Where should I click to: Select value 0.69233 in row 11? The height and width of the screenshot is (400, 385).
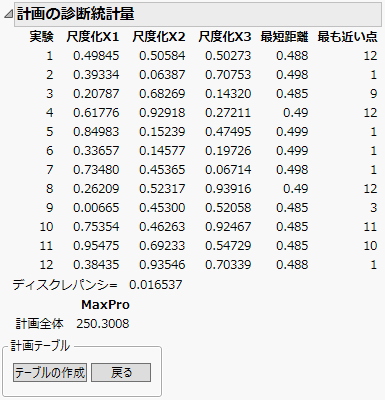pos(162,246)
